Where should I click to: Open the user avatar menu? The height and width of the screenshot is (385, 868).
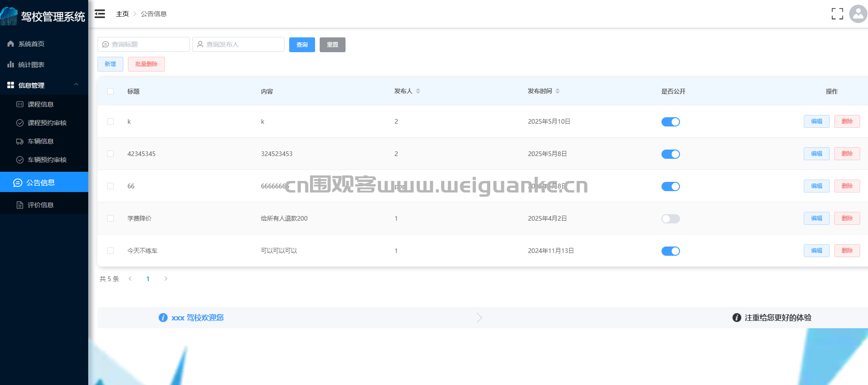[x=858, y=14]
